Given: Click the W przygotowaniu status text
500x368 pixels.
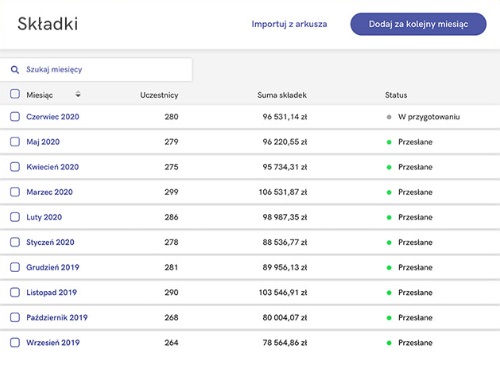Looking at the screenshot, I should pyautogui.click(x=429, y=117).
